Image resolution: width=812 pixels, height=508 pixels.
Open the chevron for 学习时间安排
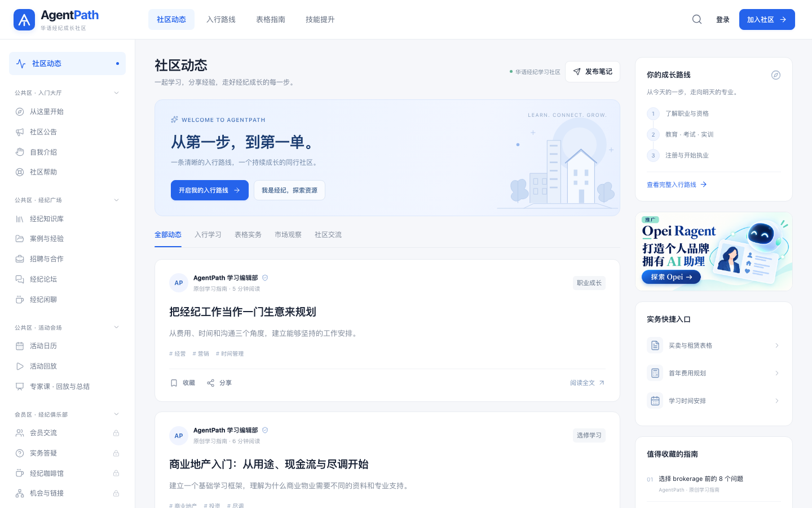pyautogui.click(x=777, y=401)
